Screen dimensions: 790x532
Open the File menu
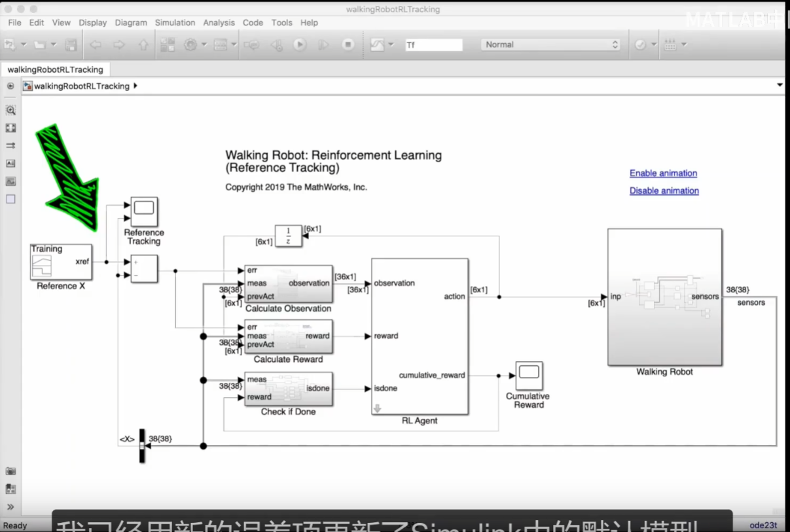pos(14,22)
